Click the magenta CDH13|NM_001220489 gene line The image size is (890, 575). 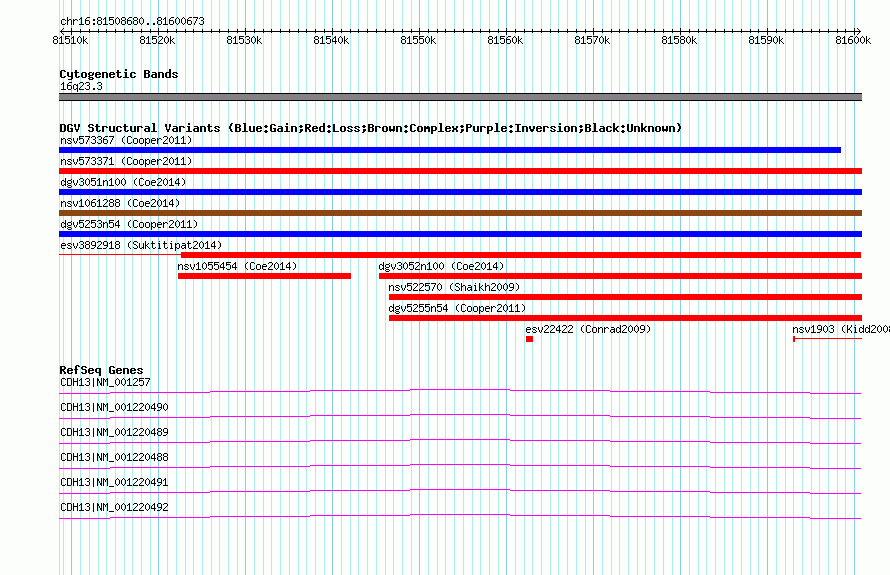pos(460,441)
